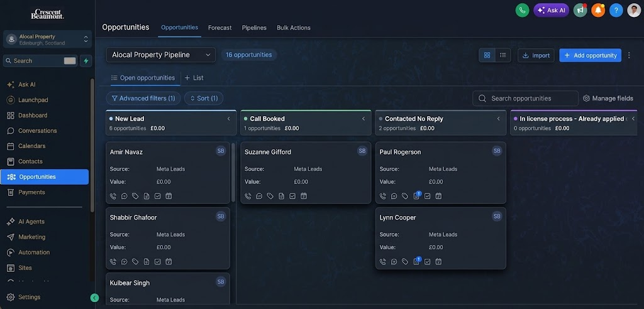Switch to list view layout
This screenshot has height=309, width=644.
502,55
